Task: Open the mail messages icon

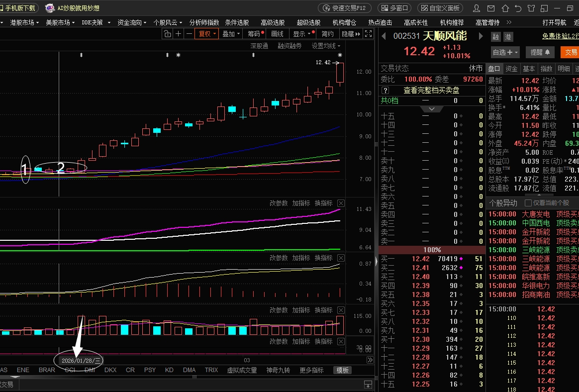Action: [x=491, y=8]
